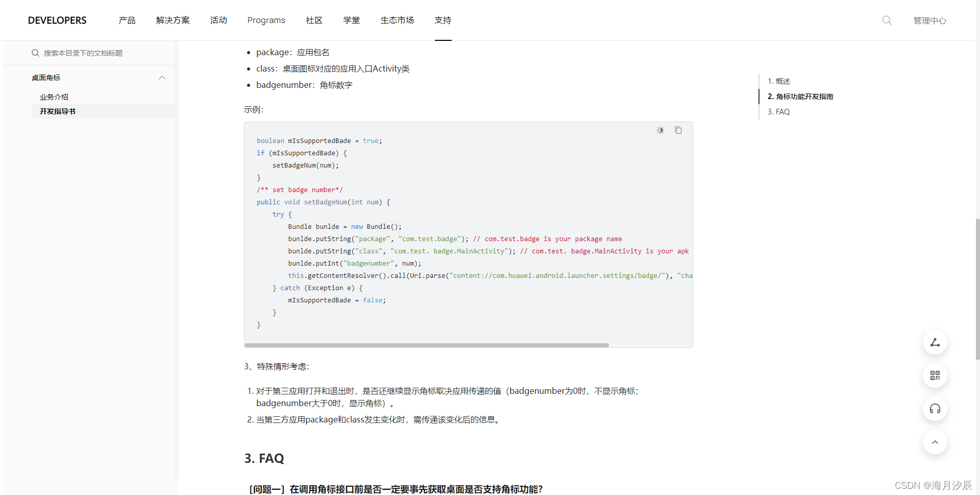Open the 产品 menu

click(x=127, y=20)
